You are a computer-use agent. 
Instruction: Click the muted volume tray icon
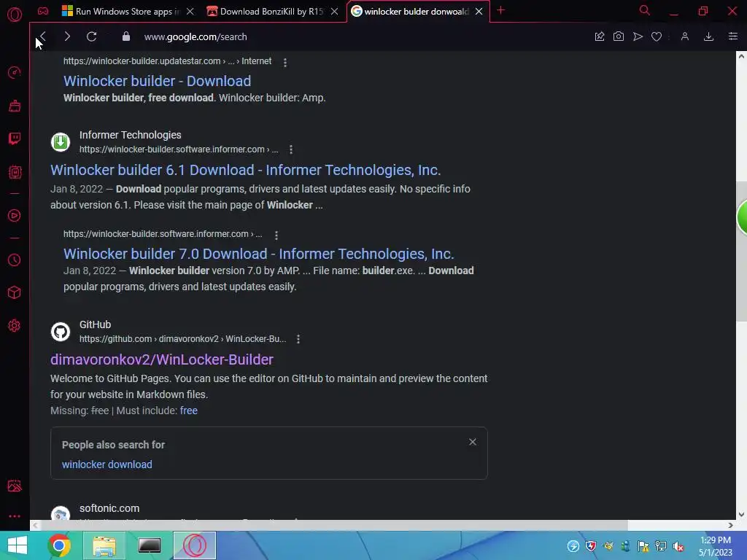click(x=678, y=546)
